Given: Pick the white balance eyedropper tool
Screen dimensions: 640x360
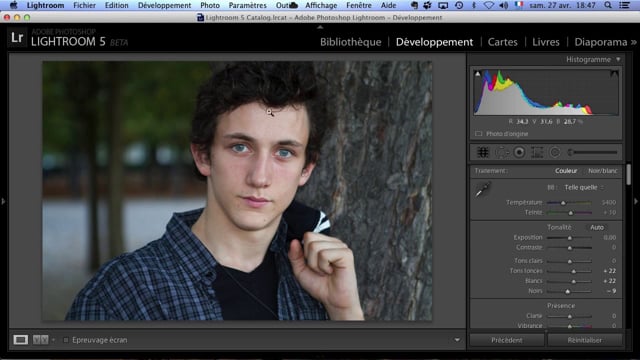Looking at the screenshot, I should (482, 190).
